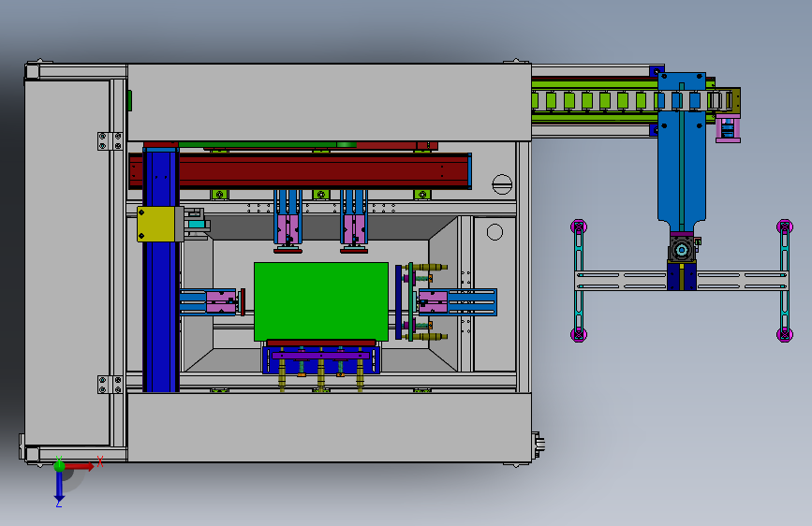Pick the bottom-left magenta suction cup

(x=579, y=334)
